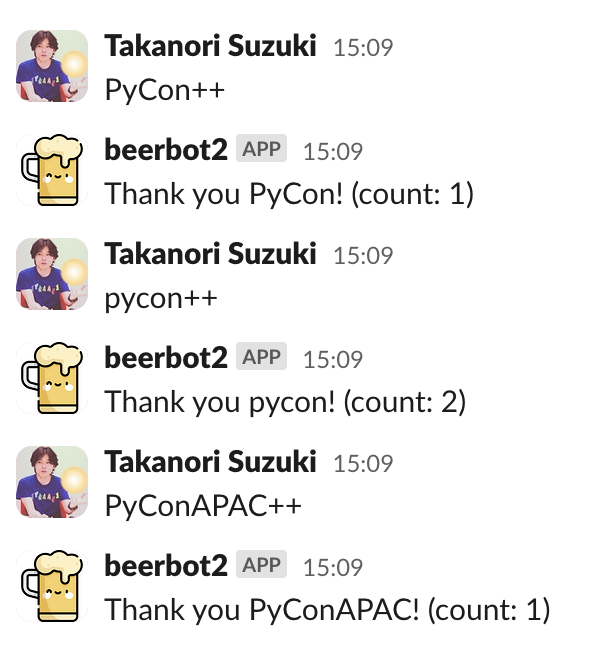Image resolution: width=610 pixels, height=658 pixels.
Task: Click the message text PyConAPAC++
Action: 203,506
